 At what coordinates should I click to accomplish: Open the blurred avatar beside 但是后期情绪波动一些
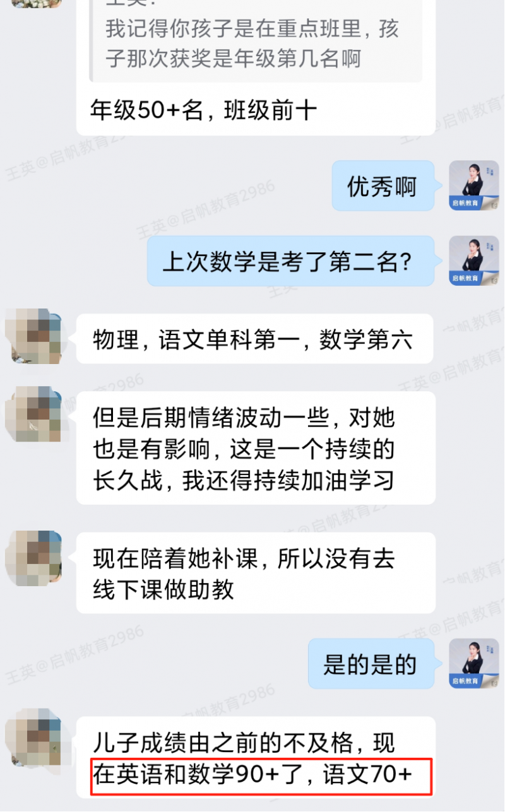[33, 414]
